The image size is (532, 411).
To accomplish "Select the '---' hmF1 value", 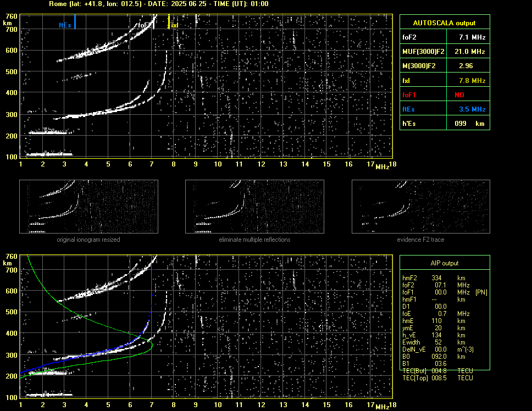I will tap(434, 299).
